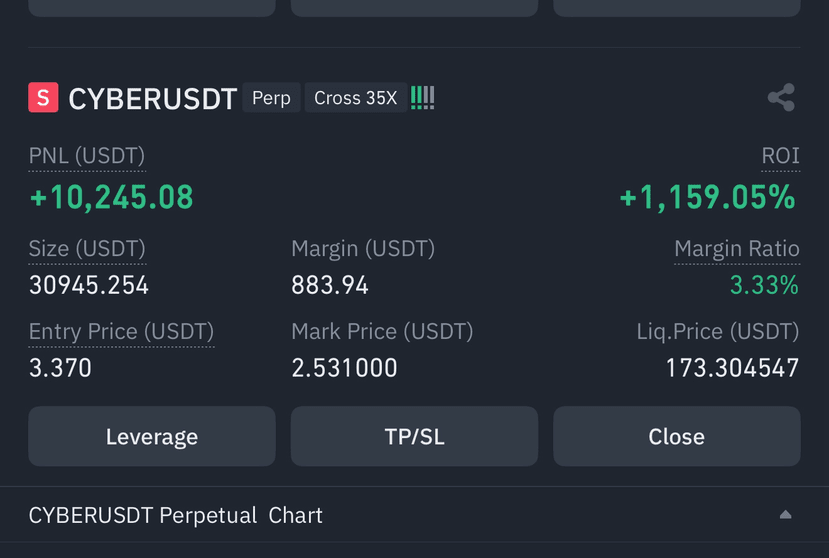Tap the PNL (USDT) label for info
Screen dimensions: 829x558
pos(87,156)
